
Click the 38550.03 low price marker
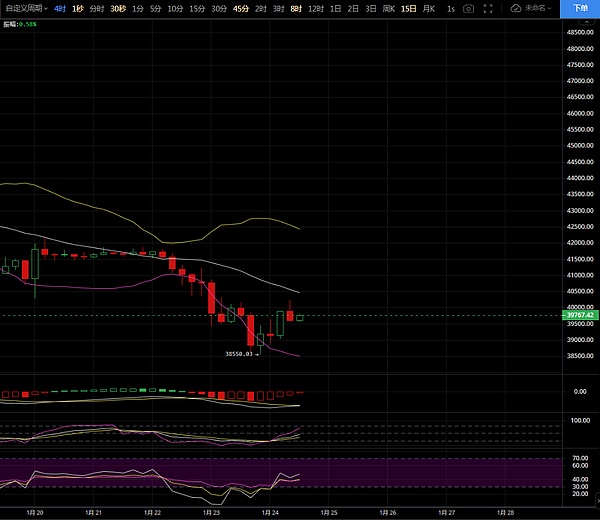pos(238,353)
